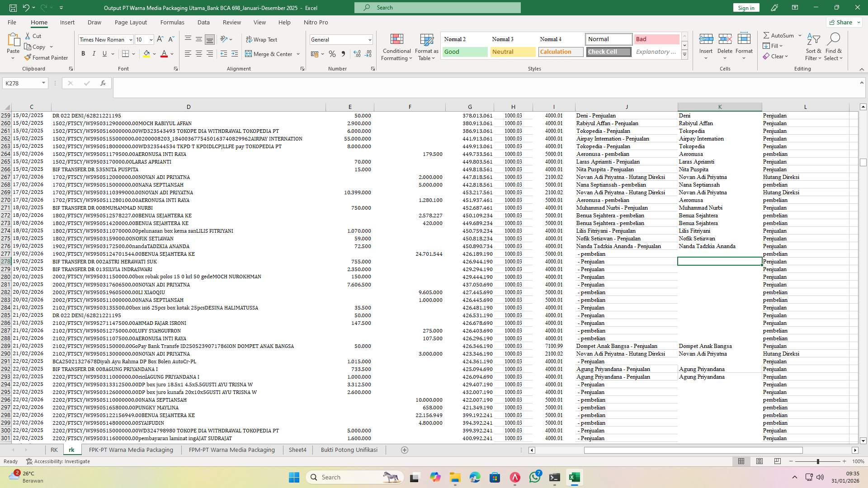Apply the Bad cell style

656,39
